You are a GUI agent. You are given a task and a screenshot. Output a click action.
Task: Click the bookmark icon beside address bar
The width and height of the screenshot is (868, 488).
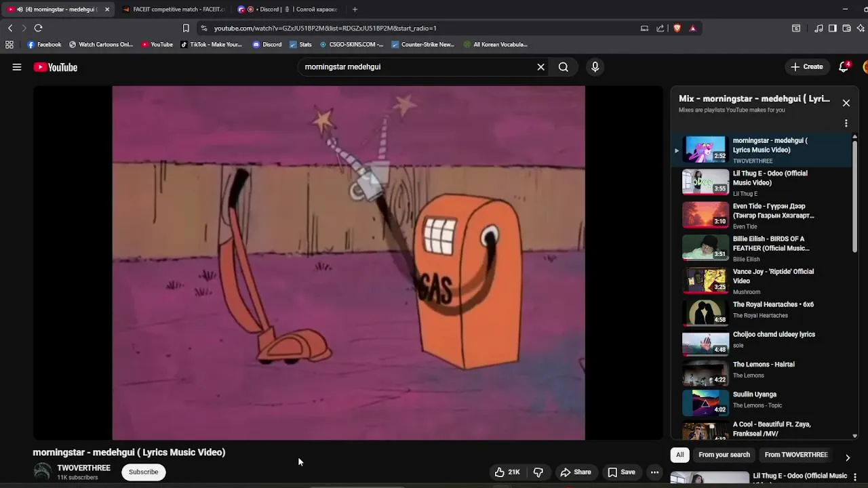tap(186, 28)
